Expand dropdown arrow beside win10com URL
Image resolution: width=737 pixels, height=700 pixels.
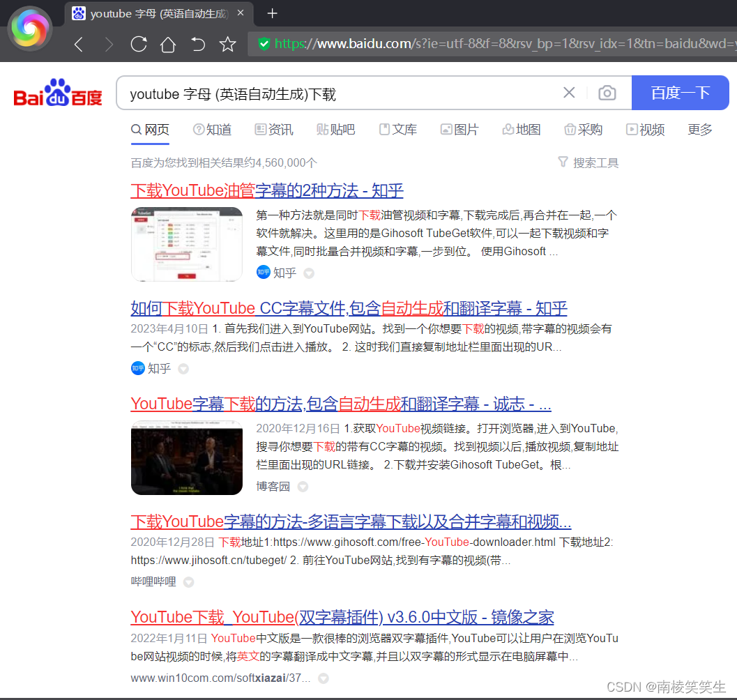click(x=324, y=678)
